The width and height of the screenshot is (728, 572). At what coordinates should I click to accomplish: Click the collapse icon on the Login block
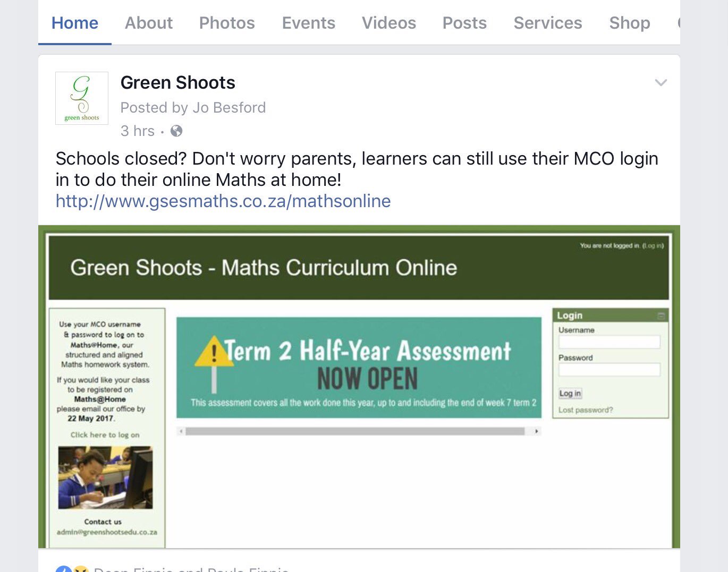pos(661,315)
